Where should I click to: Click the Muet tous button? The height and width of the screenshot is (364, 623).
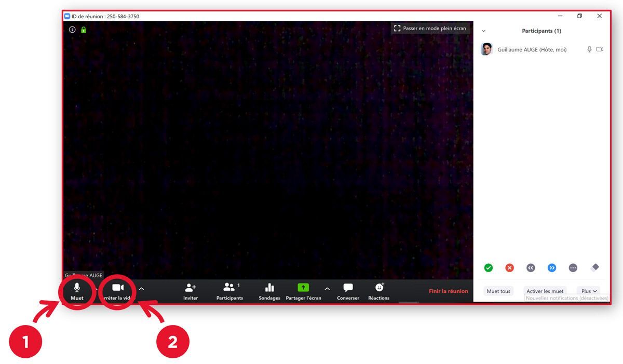point(498,291)
